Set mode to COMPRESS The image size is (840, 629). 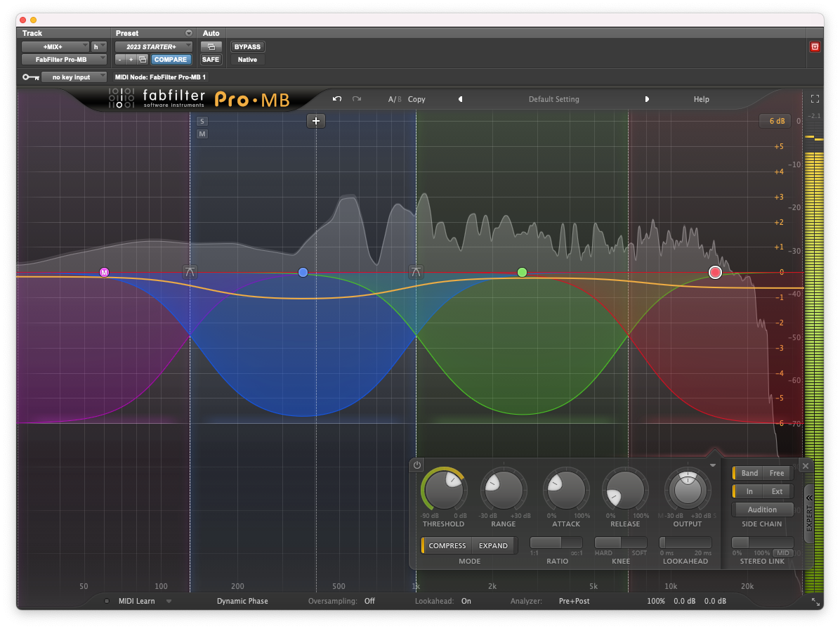point(447,545)
